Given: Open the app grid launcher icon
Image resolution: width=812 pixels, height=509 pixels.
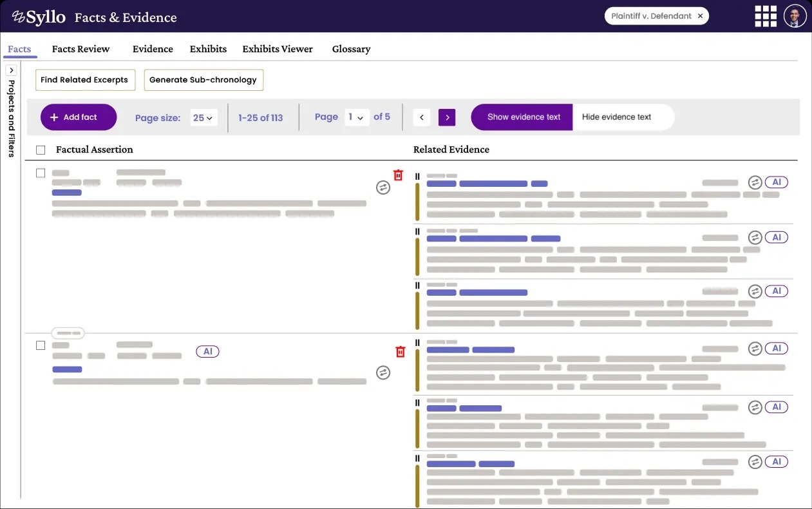Looking at the screenshot, I should pos(766,16).
